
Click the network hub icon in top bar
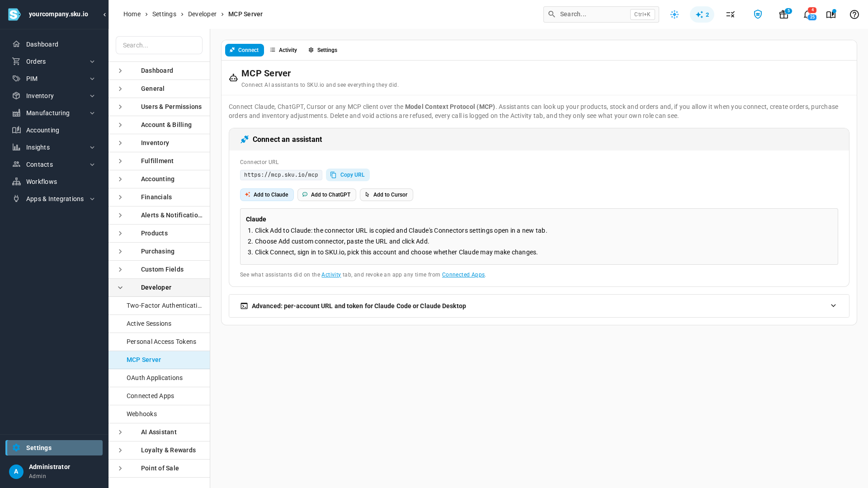click(x=675, y=14)
